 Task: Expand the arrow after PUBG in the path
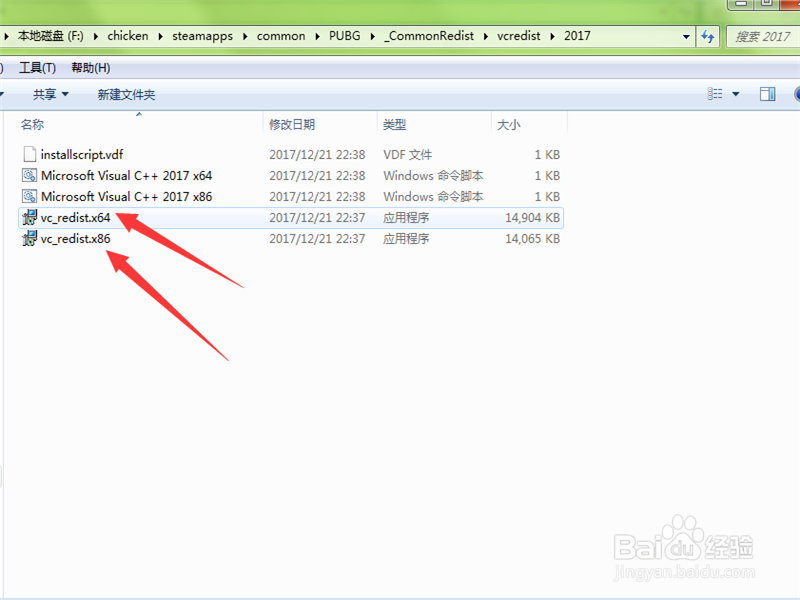(372, 36)
